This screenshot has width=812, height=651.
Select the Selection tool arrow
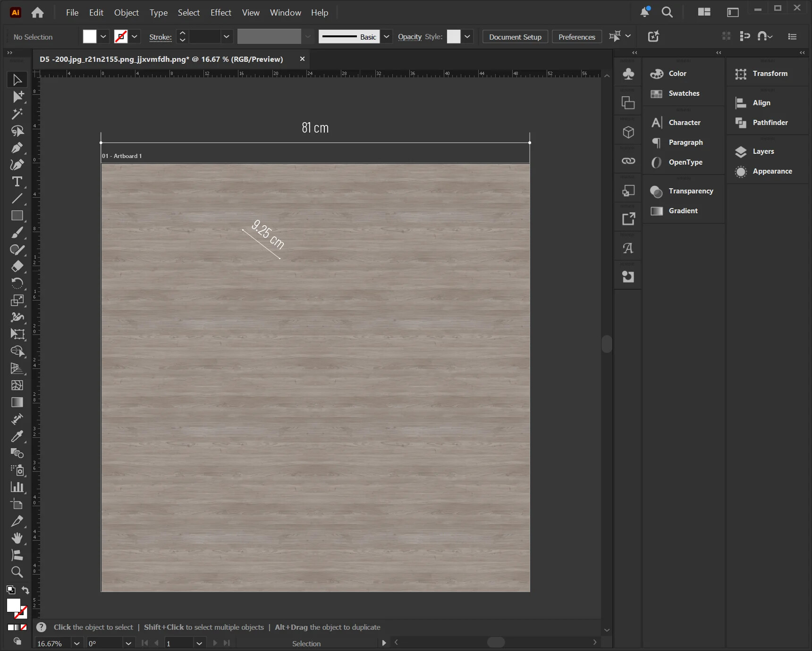[x=17, y=80]
